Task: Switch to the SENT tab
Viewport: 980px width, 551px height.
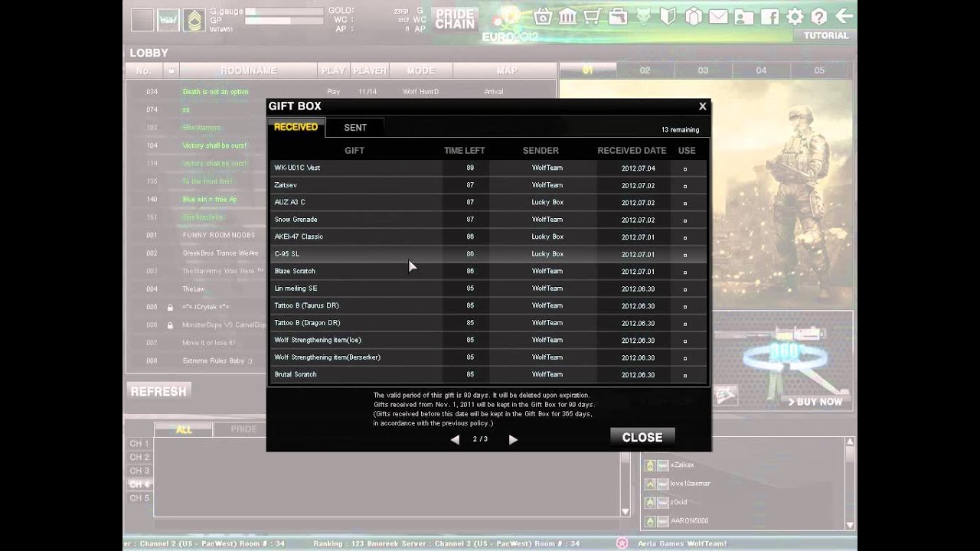Action: tap(355, 128)
